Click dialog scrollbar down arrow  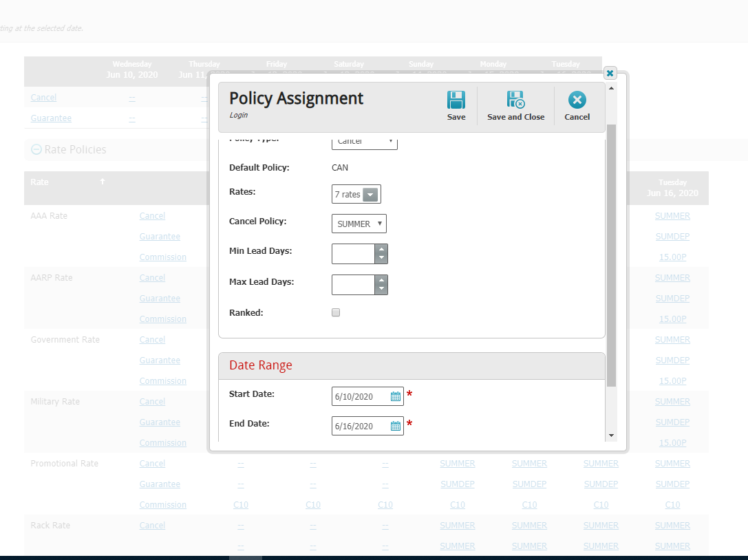pyautogui.click(x=611, y=435)
